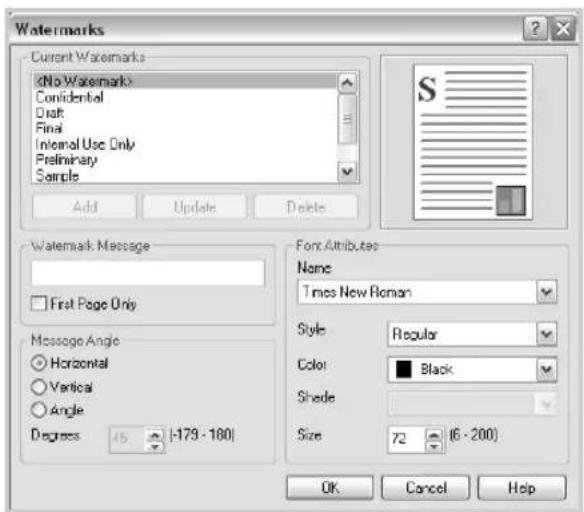The width and height of the screenshot is (584, 512).
Task: Click the Add button
Action: pyautogui.click(x=85, y=206)
